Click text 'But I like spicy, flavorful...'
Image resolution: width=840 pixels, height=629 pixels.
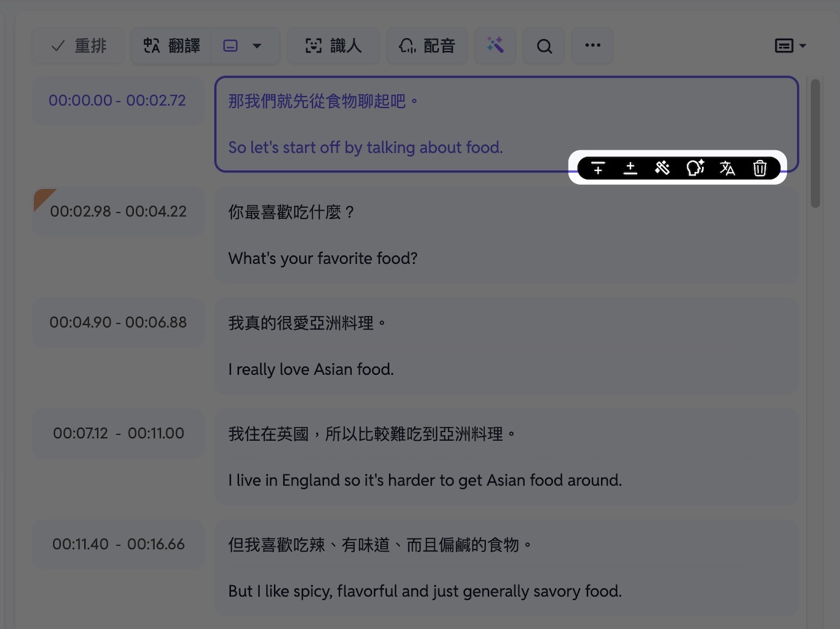(425, 591)
